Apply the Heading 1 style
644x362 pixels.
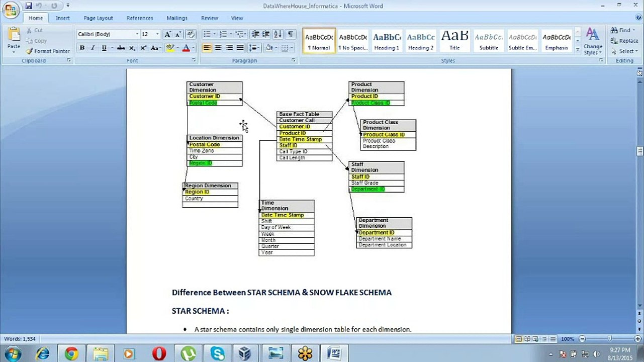(387, 41)
